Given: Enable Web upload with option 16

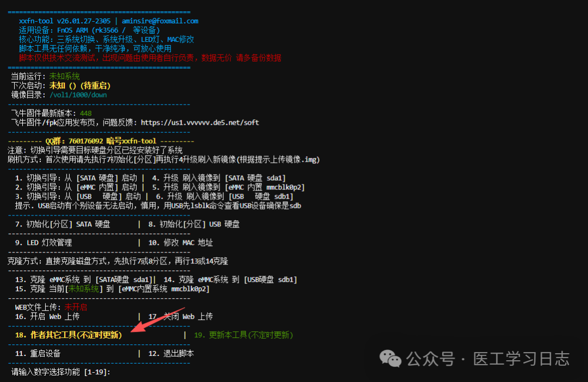Looking at the screenshot, I should pos(47,316).
